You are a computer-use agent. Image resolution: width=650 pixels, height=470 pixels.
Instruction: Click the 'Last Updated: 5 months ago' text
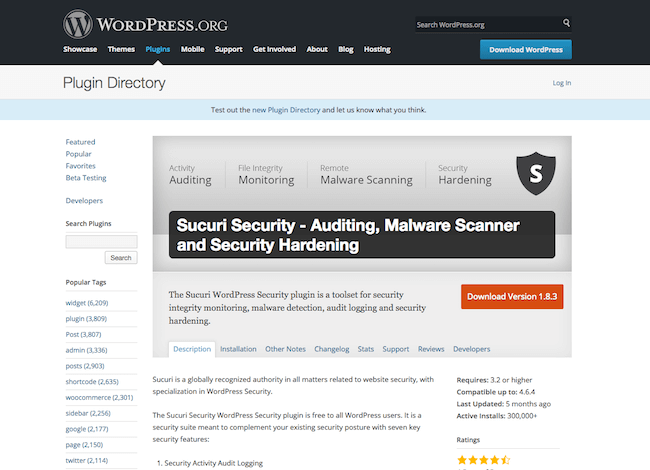504,404
